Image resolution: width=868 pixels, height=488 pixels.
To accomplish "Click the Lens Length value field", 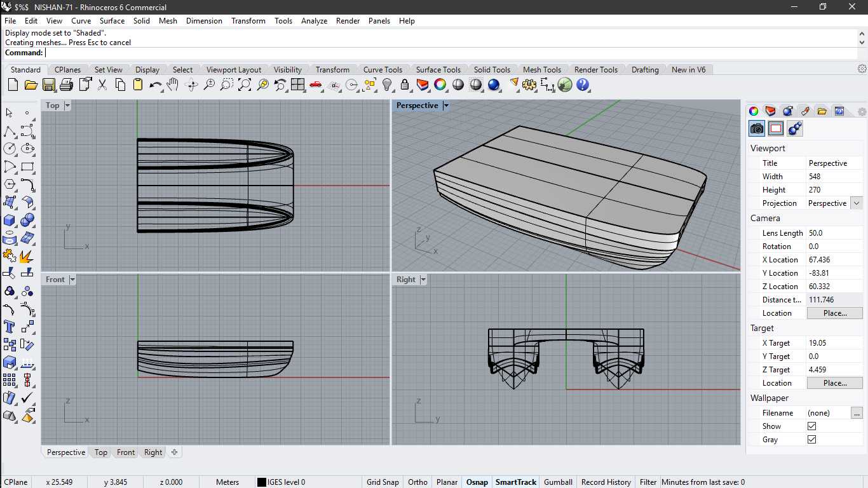I will pyautogui.click(x=834, y=233).
